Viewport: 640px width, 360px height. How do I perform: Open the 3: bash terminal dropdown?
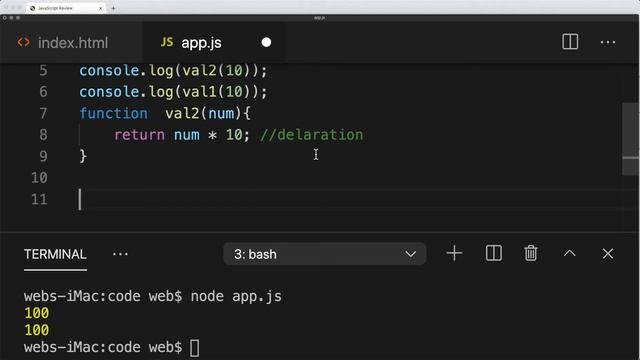[x=324, y=254]
